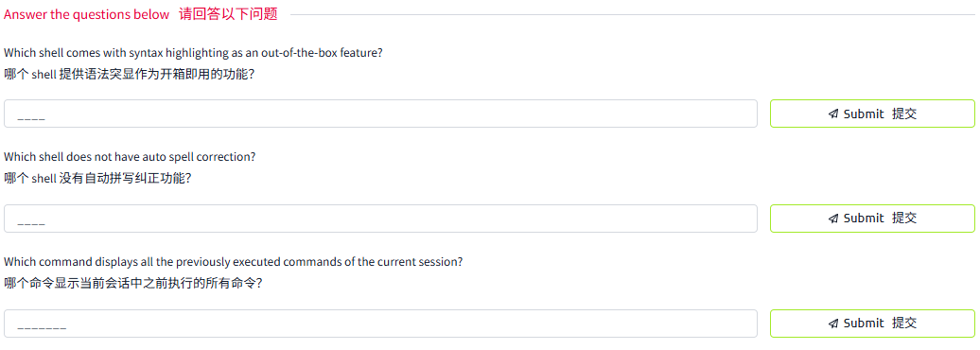This screenshot has width=980, height=350.
Task: Click 提交 label on first Submit button
Action: click(904, 114)
